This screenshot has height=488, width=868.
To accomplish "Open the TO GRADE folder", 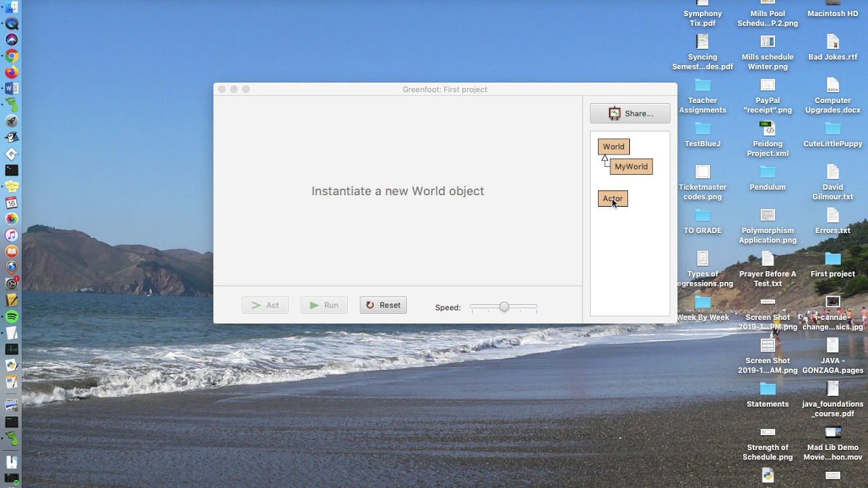I will click(x=703, y=221).
